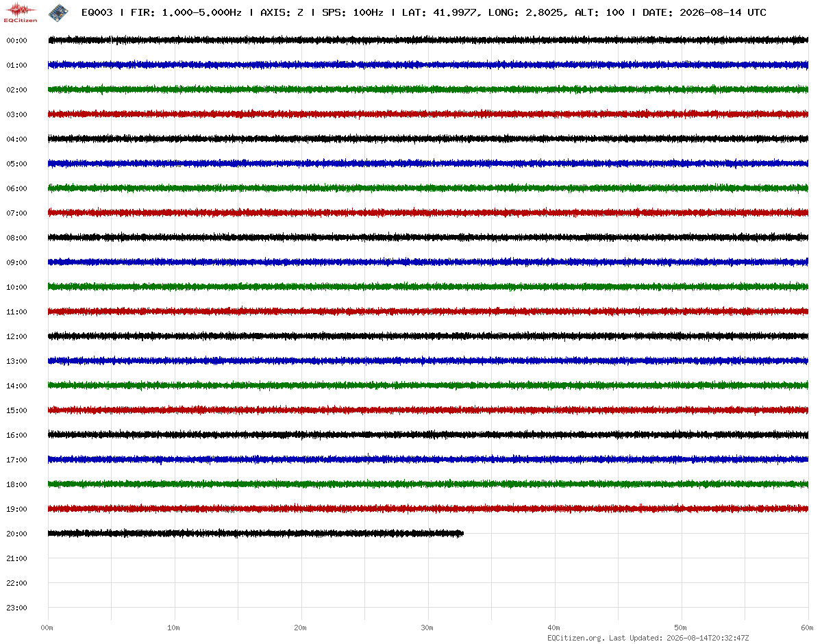Click the 08:00 hour label
This screenshot has height=644, width=822.
(16, 238)
